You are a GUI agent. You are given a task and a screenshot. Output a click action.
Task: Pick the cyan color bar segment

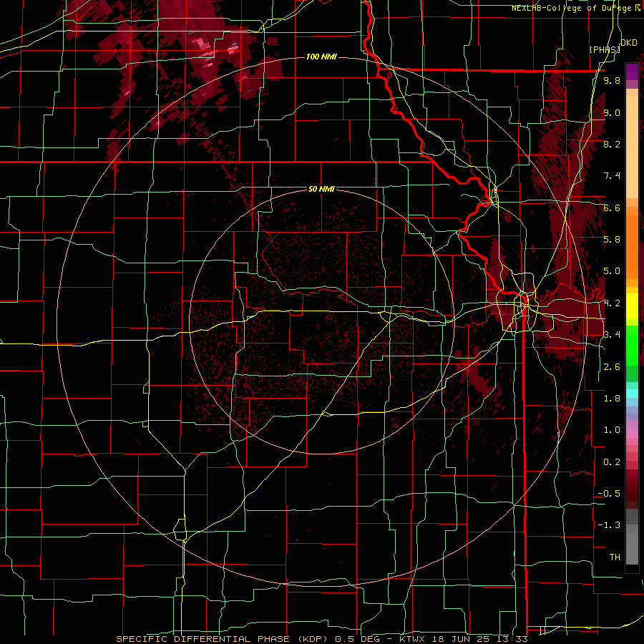[632, 394]
